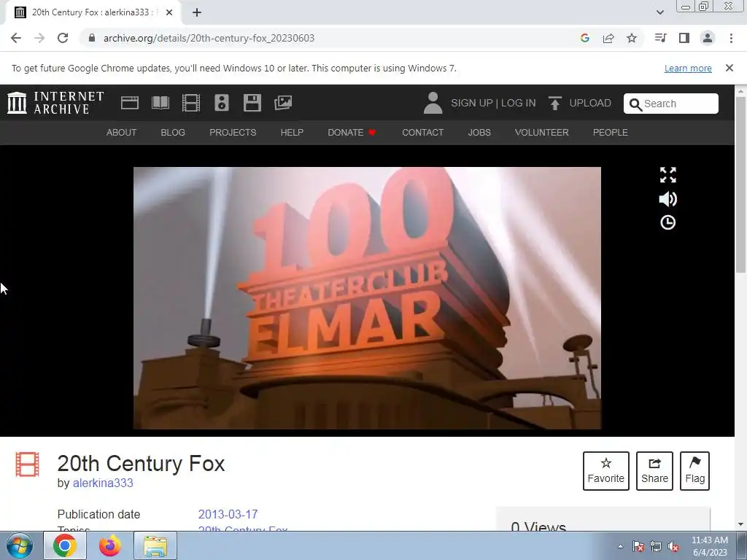
Task: Open File Explorer from taskbar
Action: (155, 545)
